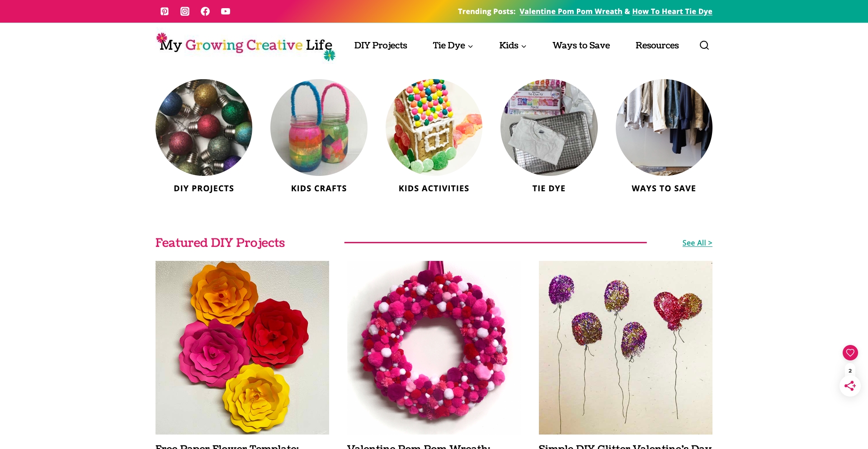Open the Instagram social icon
Viewport: 868px width, 449px height.
[185, 11]
